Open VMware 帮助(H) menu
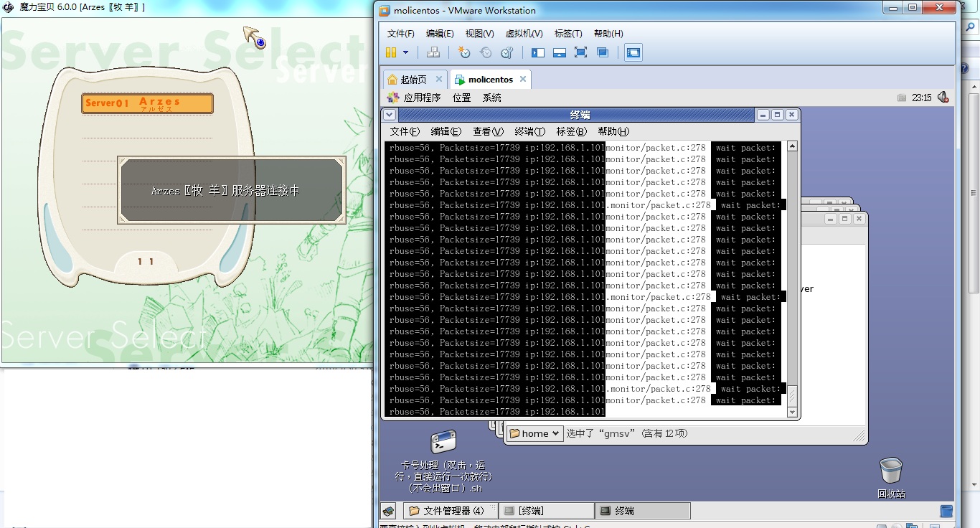This screenshot has width=980, height=528. [x=608, y=34]
